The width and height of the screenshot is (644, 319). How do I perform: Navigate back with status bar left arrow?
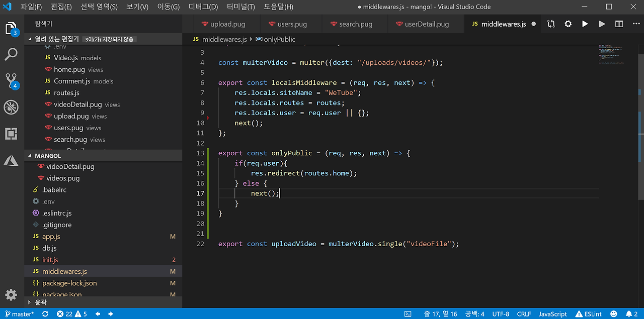point(98,314)
